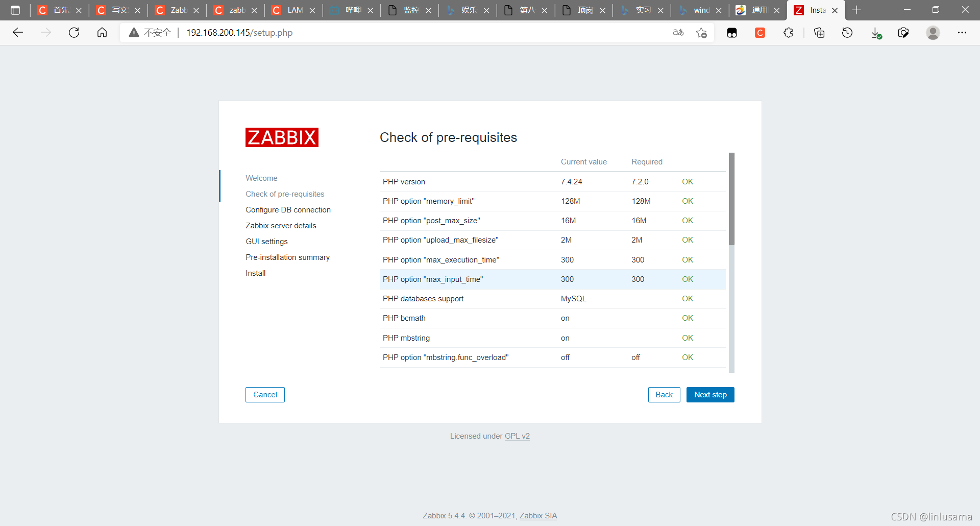Open the Zabbix SIA link
Viewport: 980px width, 526px height.
(x=538, y=516)
